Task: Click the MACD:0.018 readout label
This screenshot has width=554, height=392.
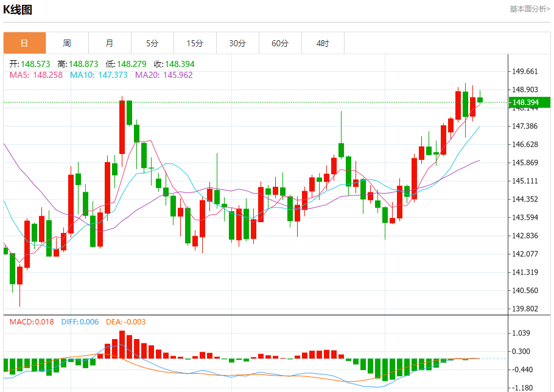Action: tap(31, 322)
